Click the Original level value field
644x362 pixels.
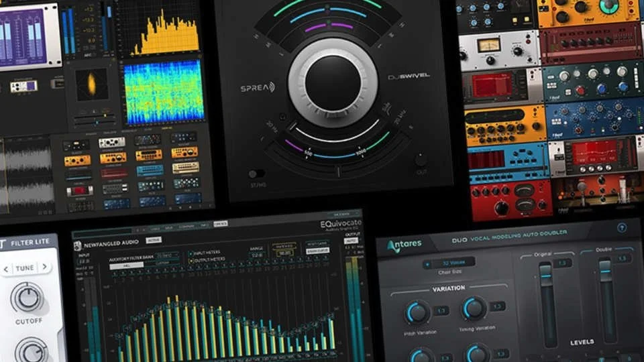coord(562,263)
